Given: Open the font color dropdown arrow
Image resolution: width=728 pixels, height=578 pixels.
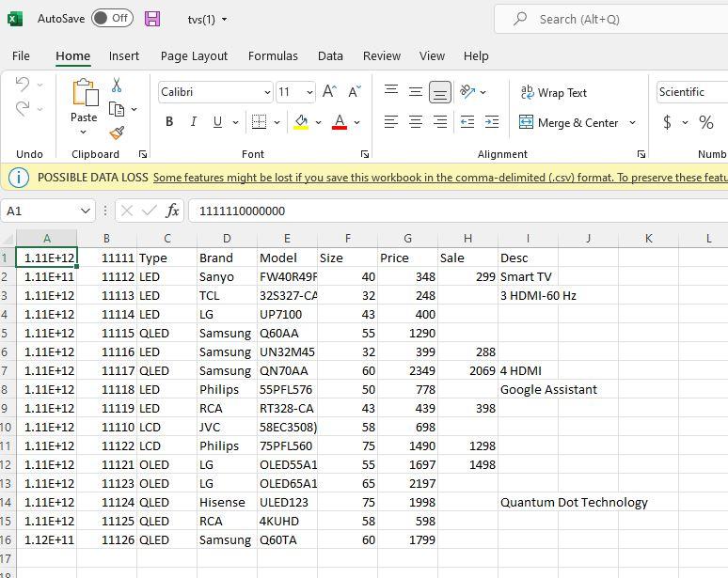Looking at the screenshot, I should click(x=357, y=122).
